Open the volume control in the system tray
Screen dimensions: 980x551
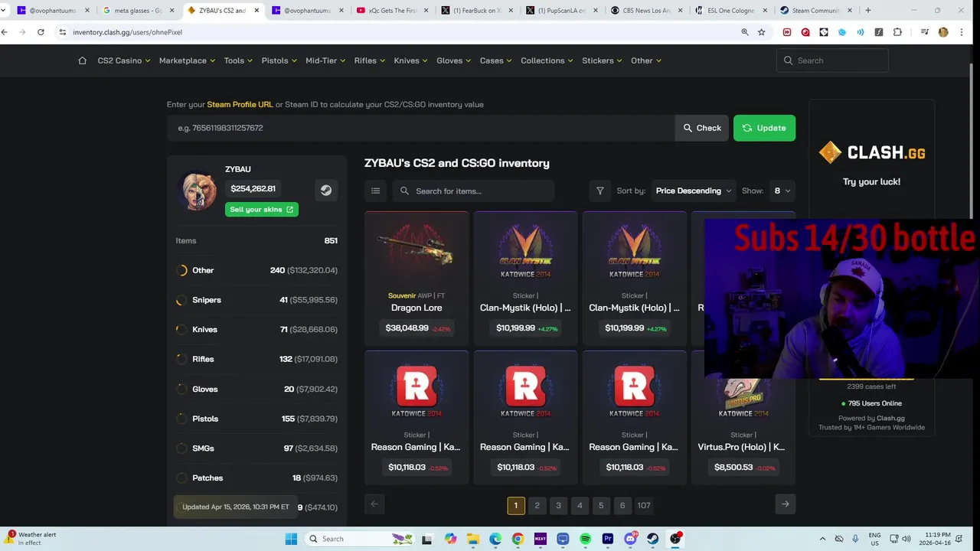coord(906,539)
